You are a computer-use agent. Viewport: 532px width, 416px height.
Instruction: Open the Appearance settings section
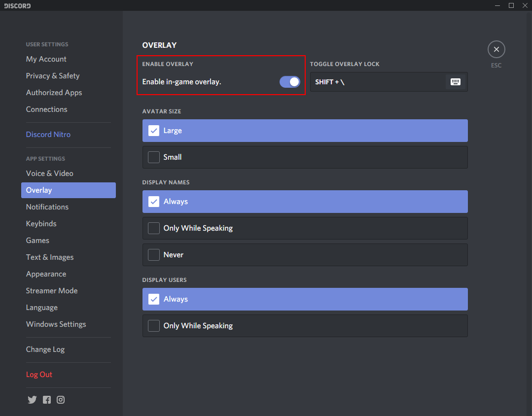click(46, 274)
